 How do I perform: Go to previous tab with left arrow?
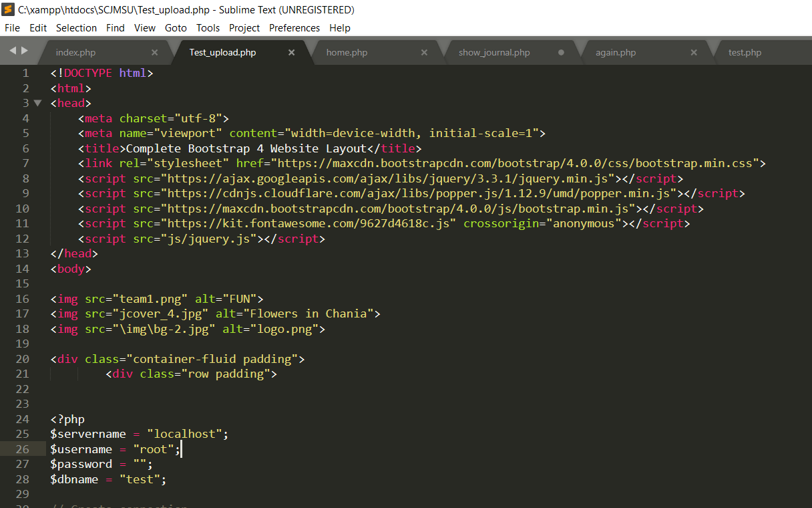point(13,51)
